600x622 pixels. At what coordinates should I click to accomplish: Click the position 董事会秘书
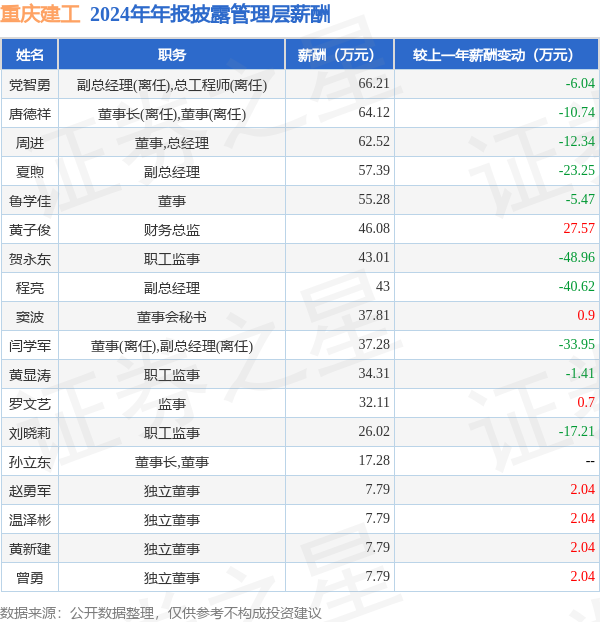click(x=172, y=317)
